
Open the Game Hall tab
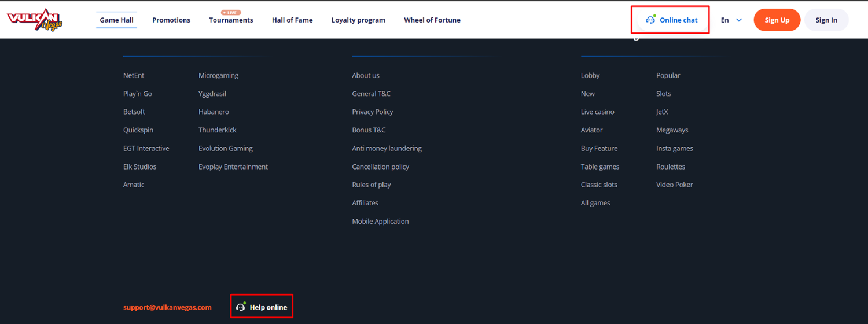click(116, 20)
